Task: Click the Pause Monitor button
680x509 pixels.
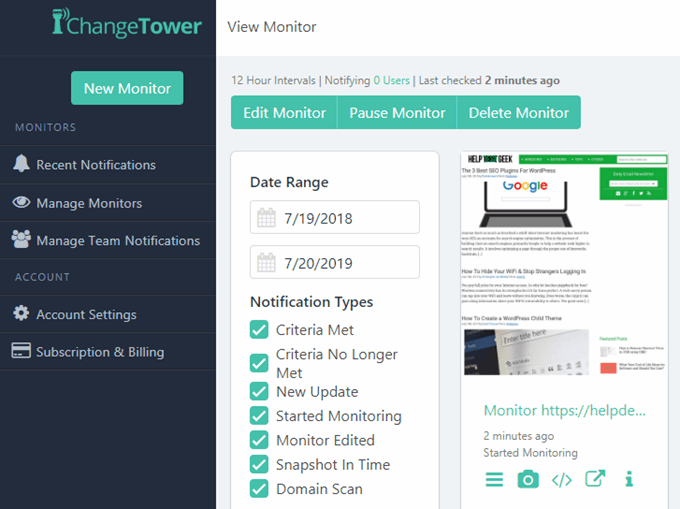Action: tap(397, 112)
